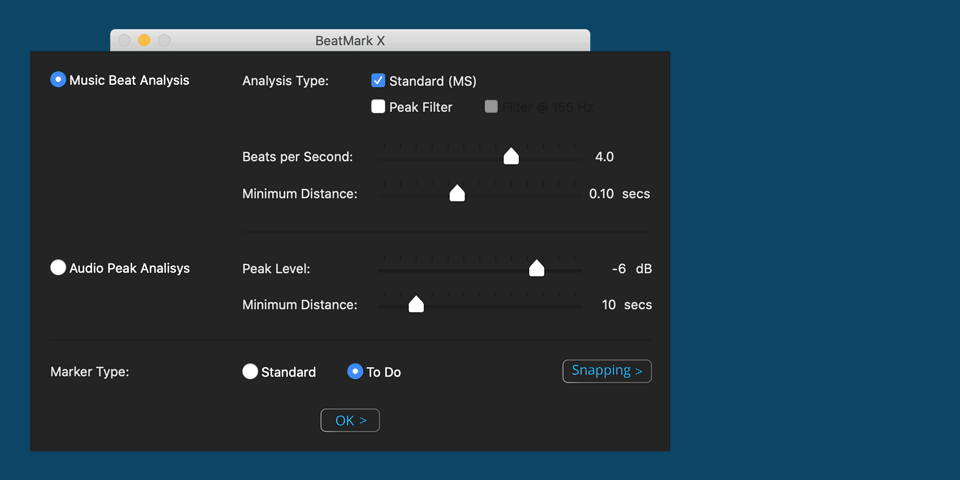Uncheck the Standard (MS) checkbox
Image resolution: width=960 pixels, height=480 pixels.
[378, 80]
